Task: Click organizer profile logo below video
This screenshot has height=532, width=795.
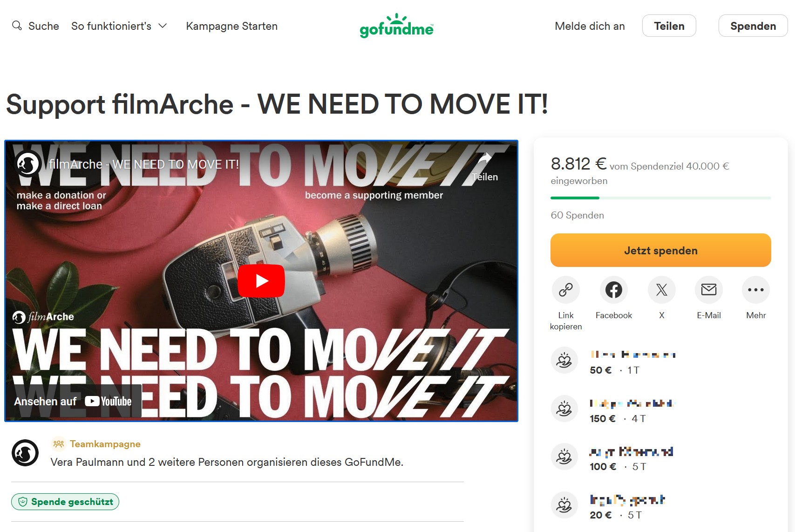Action: (x=25, y=453)
